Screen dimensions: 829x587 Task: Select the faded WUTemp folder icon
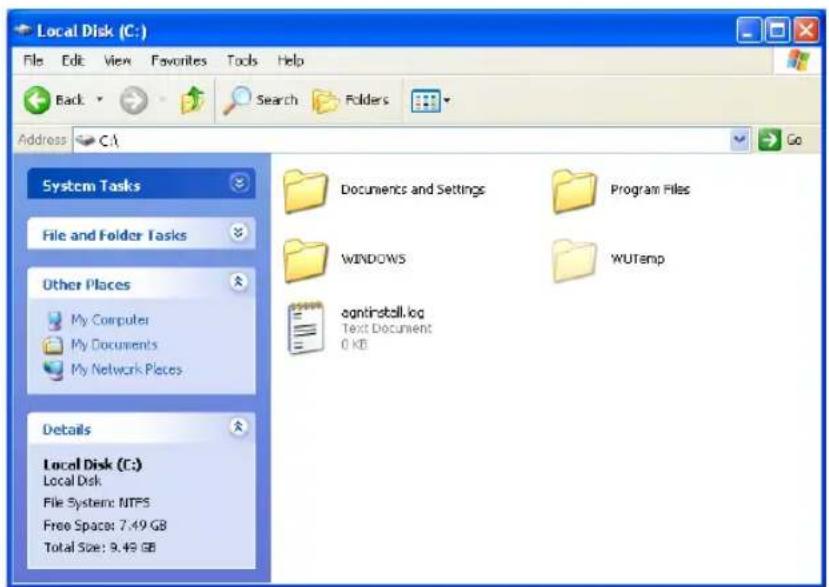(x=574, y=260)
